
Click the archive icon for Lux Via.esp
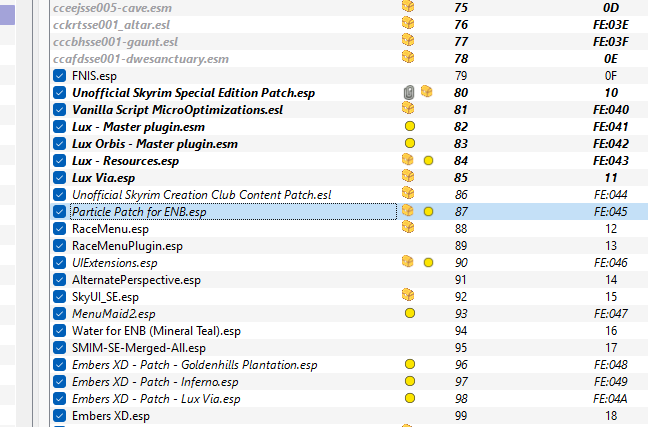point(408,176)
